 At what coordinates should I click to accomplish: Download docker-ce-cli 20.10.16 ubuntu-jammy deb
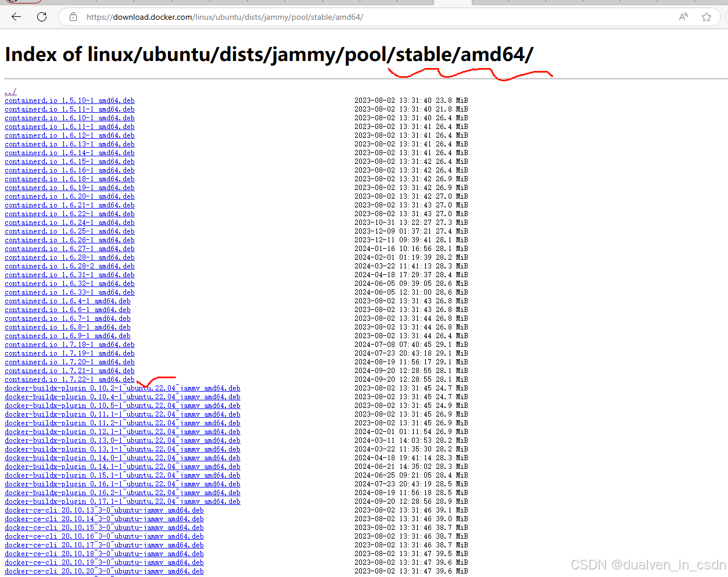[x=104, y=536]
